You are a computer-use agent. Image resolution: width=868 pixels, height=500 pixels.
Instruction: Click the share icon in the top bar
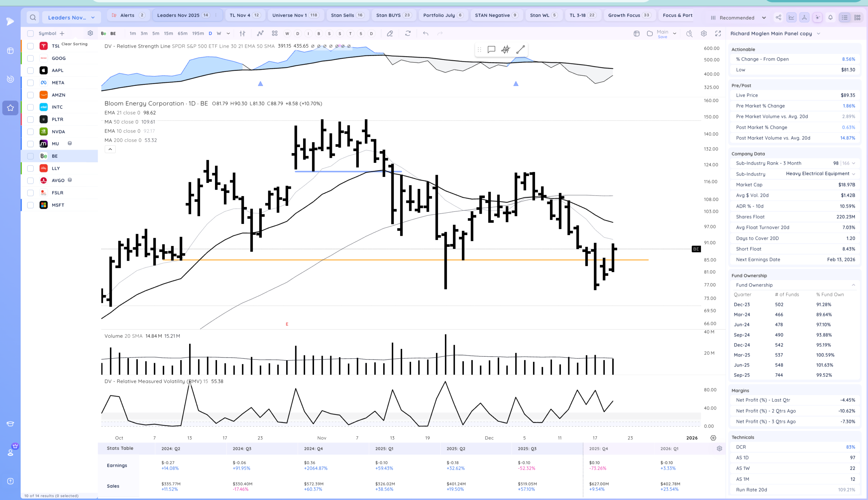click(778, 18)
